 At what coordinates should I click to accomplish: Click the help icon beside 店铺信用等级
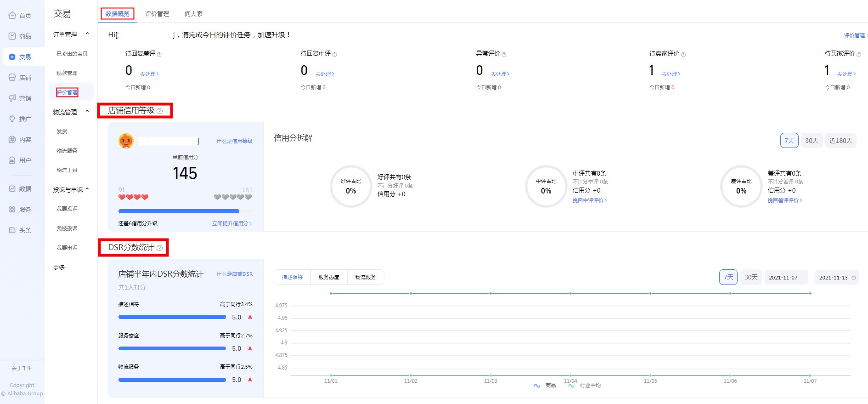click(160, 111)
